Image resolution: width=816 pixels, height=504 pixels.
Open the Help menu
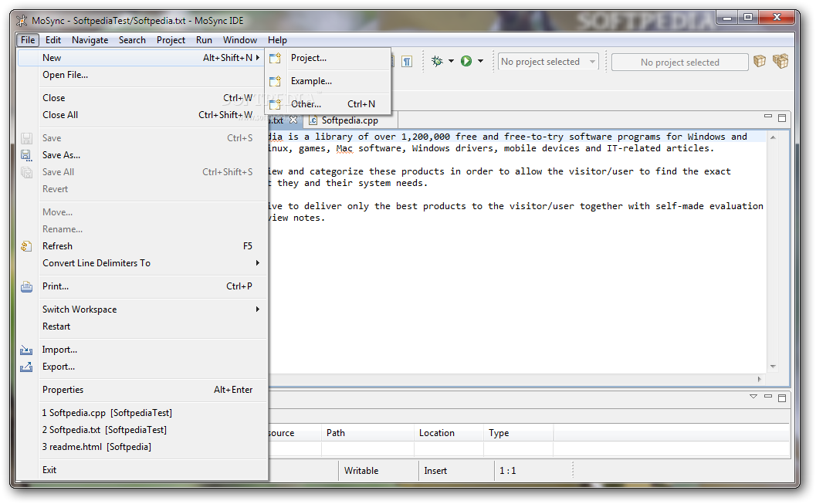277,40
